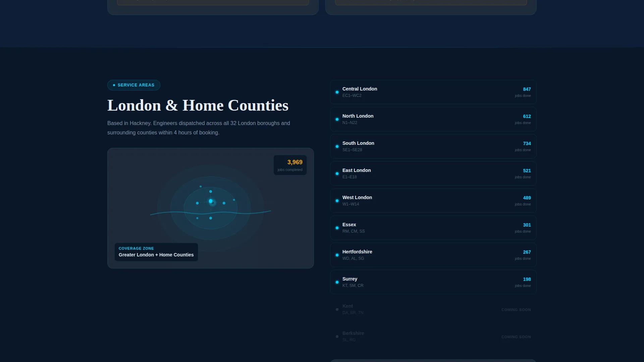Click the Essex status dot
Image resolution: width=644 pixels, height=362 pixels.
click(337, 228)
